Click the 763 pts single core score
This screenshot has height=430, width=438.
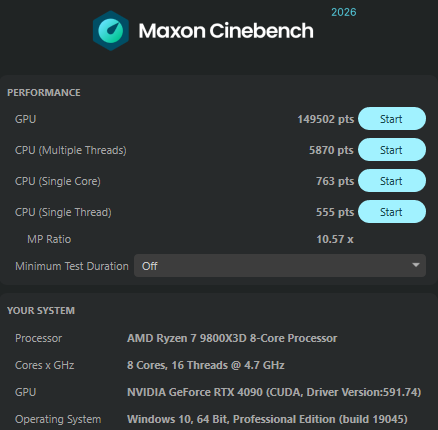pyautogui.click(x=335, y=181)
